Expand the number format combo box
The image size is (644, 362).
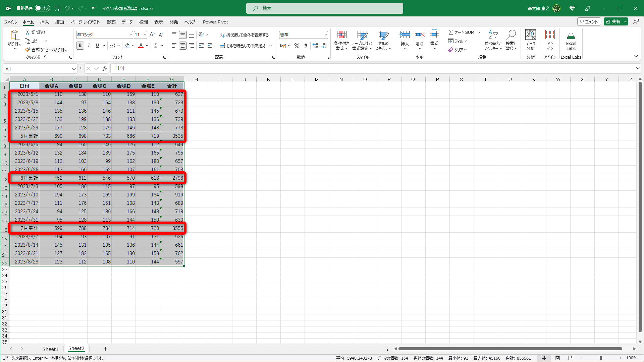click(x=325, y=35)
